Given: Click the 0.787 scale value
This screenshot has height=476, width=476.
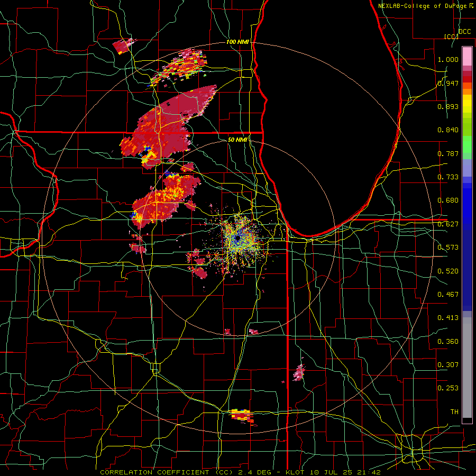Looking at the screenshot, I should [448, 153].
